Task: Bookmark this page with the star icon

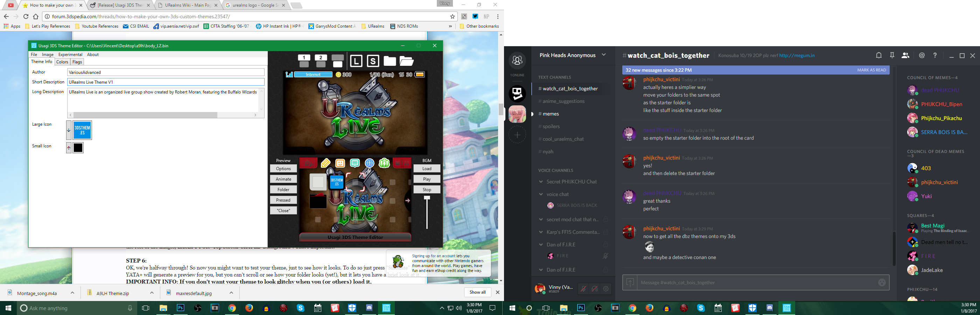Action: tap(452, 16)
